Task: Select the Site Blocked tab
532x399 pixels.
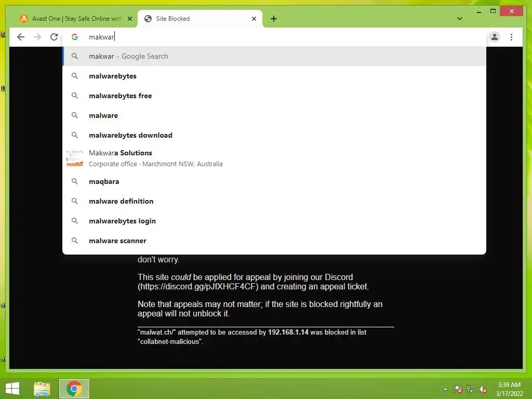Action: pyautogui.click(x=200, y=19)
